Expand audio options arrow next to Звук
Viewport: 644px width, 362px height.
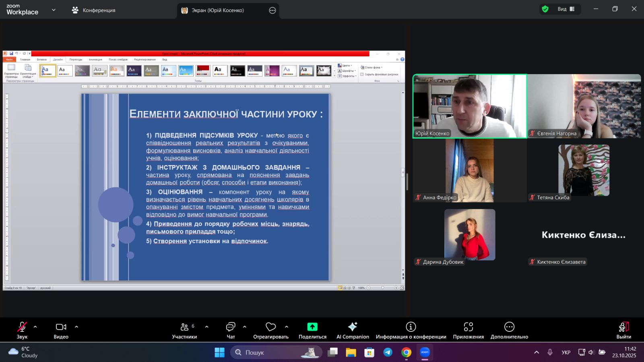tap(35, 327)
